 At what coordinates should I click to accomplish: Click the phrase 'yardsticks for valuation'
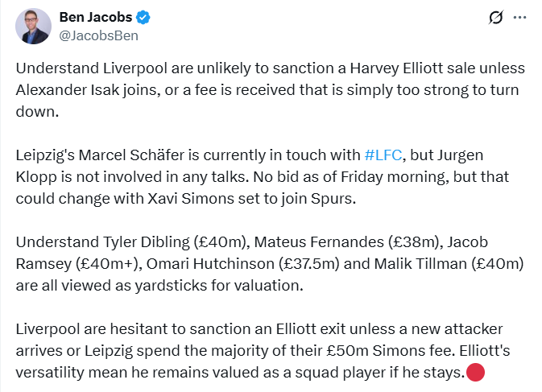click(219, 286)
